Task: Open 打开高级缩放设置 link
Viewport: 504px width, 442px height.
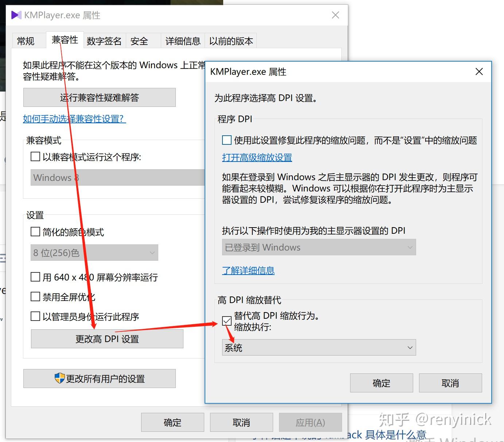Action: pyautogui.click(x=257, y=158)
